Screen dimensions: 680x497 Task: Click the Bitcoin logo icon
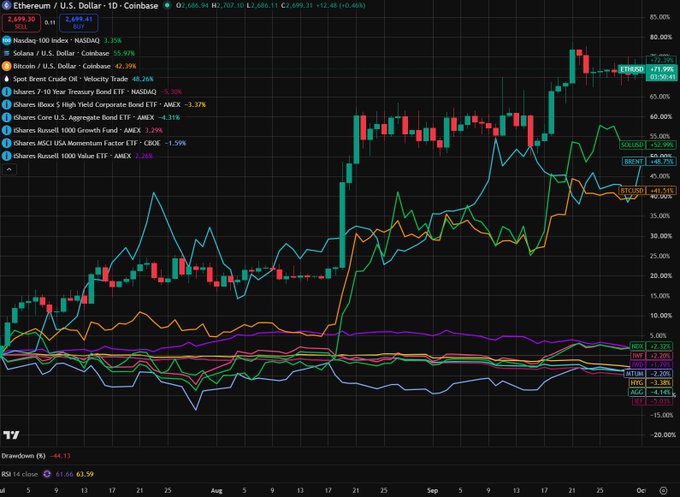point(7,66)
